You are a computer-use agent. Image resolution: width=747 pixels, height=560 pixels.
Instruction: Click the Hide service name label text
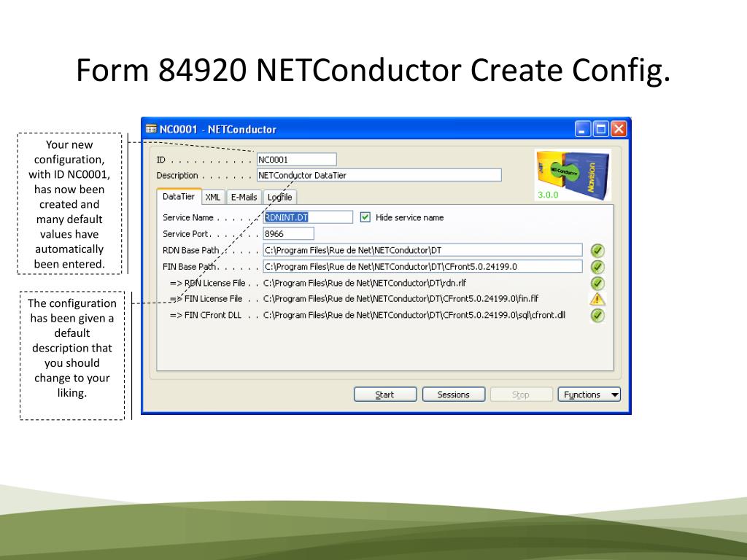click(x=410, y=217)
